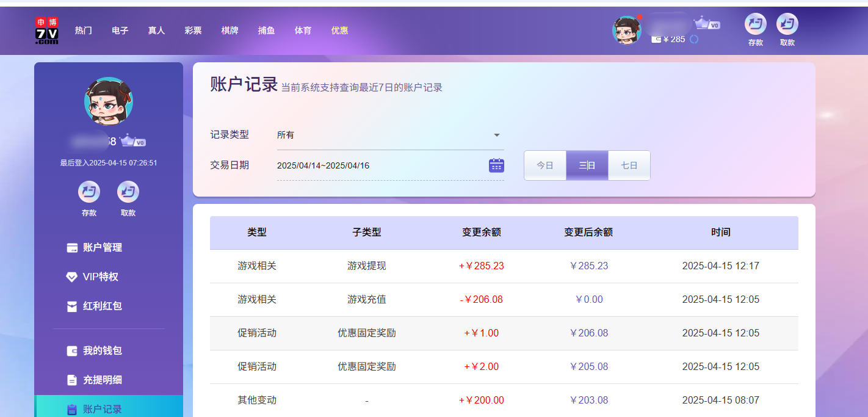Click the sidebar 取款 withdrawal icon
This screenshot has width=868, height=417.
128,192
